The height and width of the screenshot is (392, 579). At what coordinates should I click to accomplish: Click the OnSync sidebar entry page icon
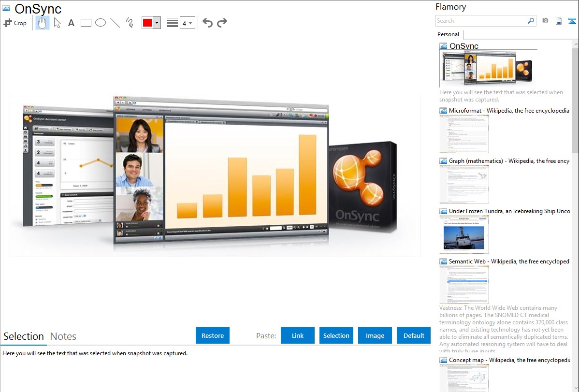[x=443, y=46]
